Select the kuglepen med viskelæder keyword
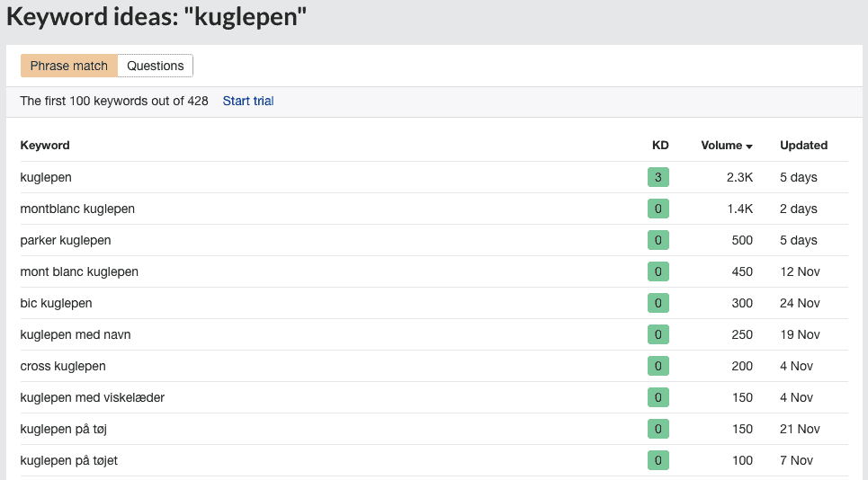Viewport: 868px width, 480px height. (93, 397)
